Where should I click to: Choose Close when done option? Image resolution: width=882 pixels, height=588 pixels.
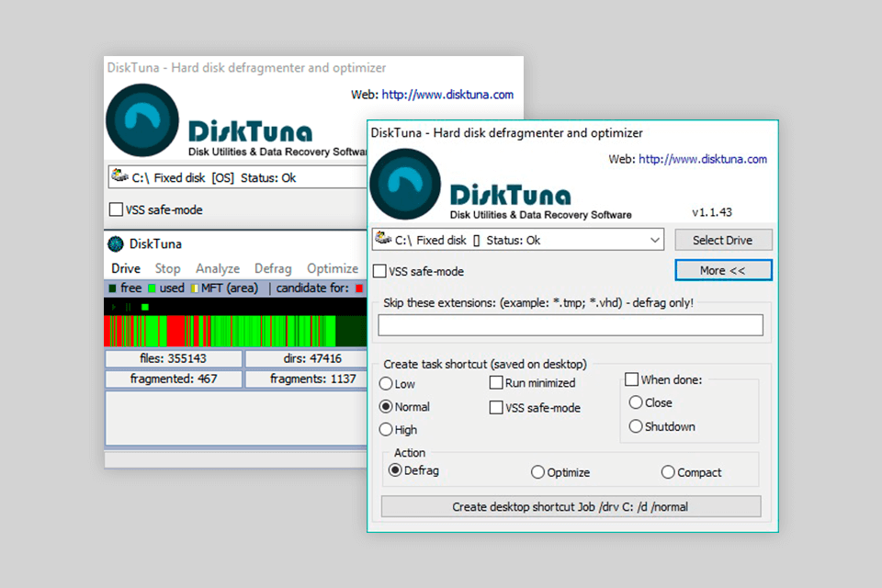pos(636,402)
